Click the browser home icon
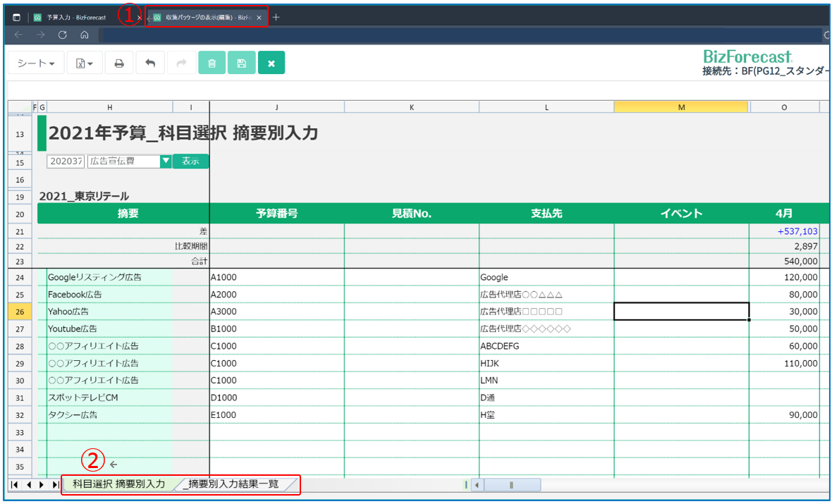Viewport: 832px width, 504px height. [84, 35]
